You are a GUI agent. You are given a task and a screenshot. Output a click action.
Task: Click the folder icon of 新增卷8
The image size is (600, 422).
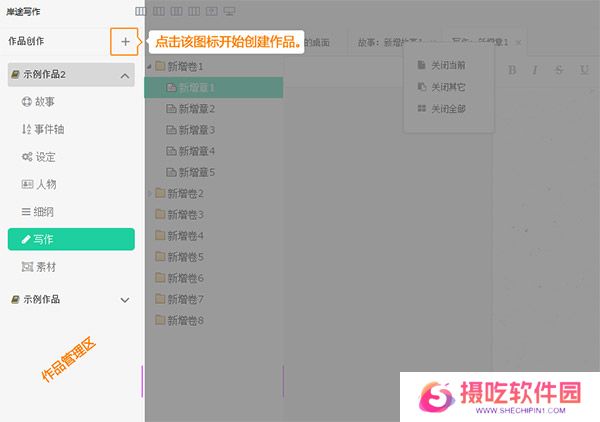[x=160, y=320]
